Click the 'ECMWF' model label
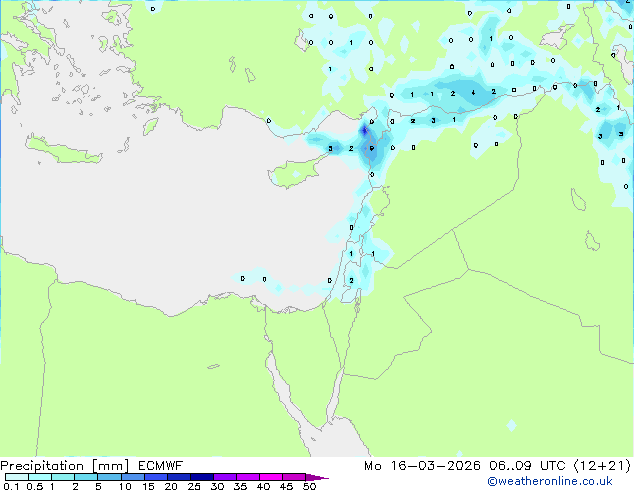634x490 pixels. click(x=161, y=466)
